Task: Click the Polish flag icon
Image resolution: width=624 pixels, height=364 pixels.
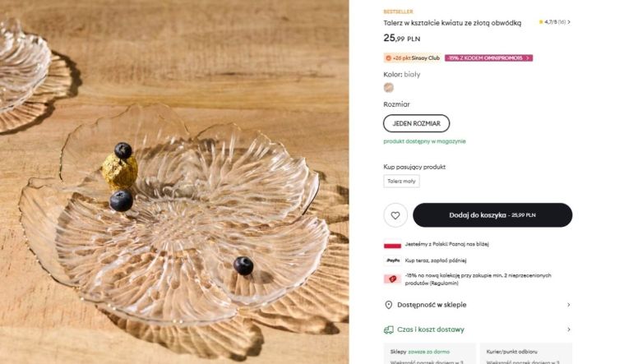Action: pos(392,244)
